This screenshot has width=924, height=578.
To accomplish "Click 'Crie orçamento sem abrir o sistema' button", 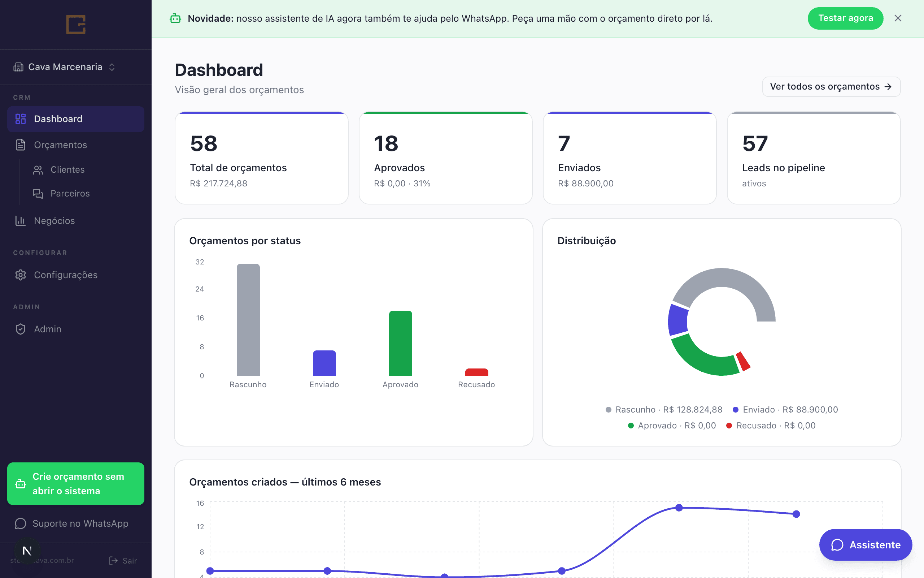I will (x=75, y=484).
